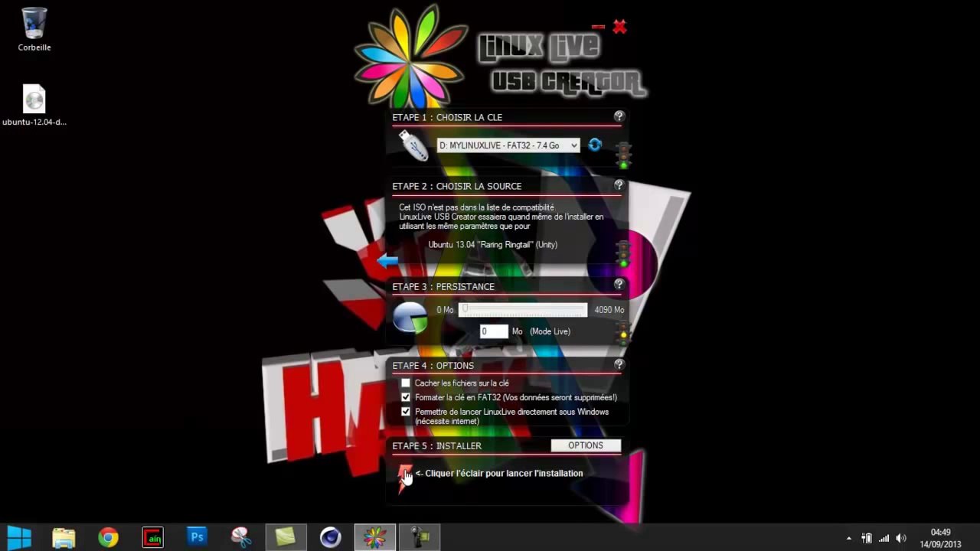Click the Ubuntu 13.04 Raring Ringtail text

[493, 245]
